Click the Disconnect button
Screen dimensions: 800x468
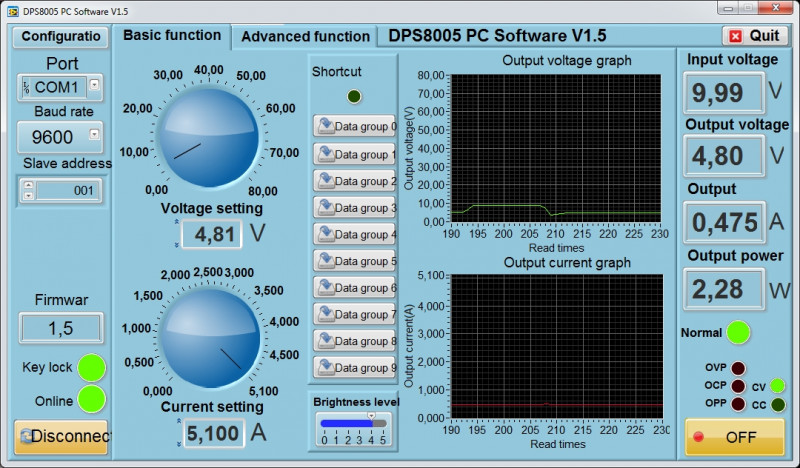click(x=61, y=436)
